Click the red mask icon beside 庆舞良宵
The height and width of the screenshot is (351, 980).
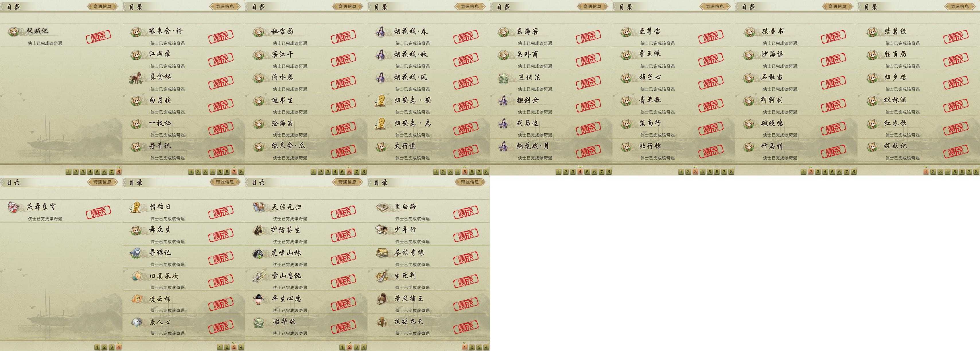(13, 207)
